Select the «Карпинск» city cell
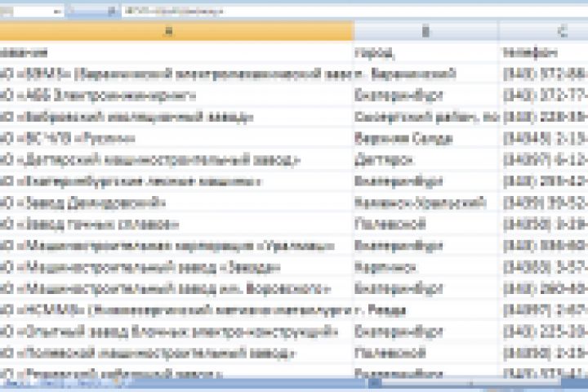This screenshot has height=392, width=588. [426, 268]
